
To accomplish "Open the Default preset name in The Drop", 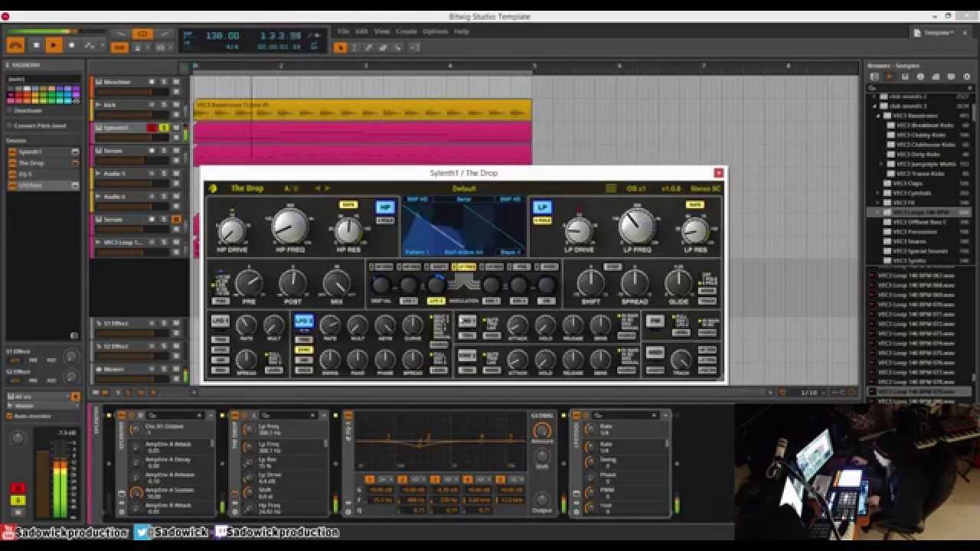I will point(464,188).
